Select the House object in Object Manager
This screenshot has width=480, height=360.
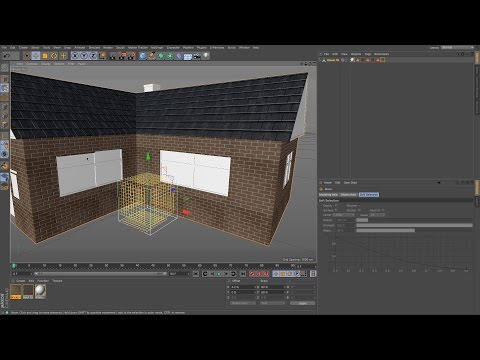point(333,60)
